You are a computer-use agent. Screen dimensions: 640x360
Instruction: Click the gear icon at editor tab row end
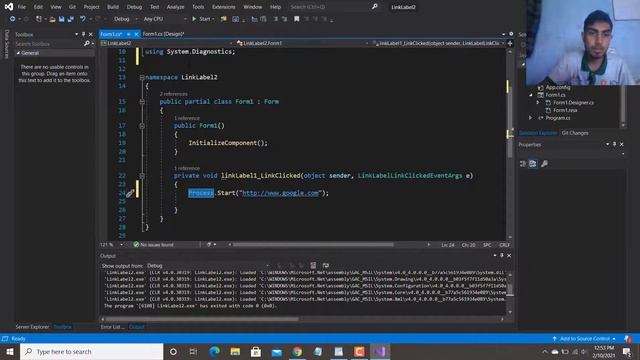pyautogui.click(x=511, y=34)
